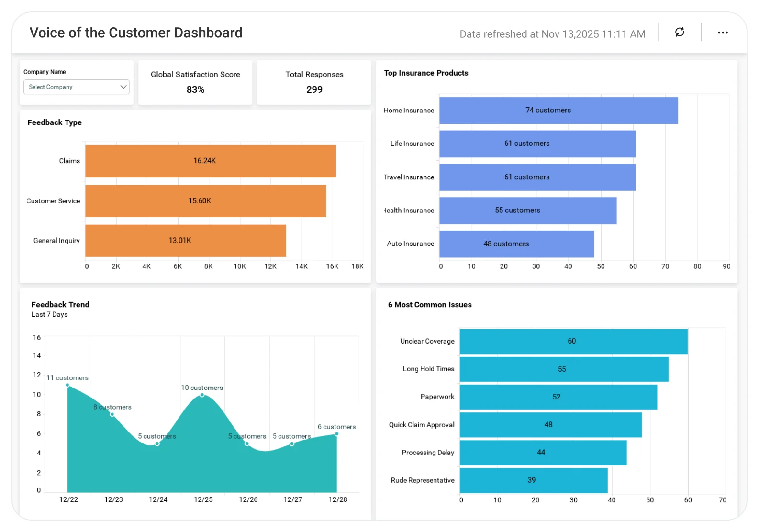Select the General Inquiry 13.01K bar
This screenshot has width=759, height=532.
[x=186, y=241]
